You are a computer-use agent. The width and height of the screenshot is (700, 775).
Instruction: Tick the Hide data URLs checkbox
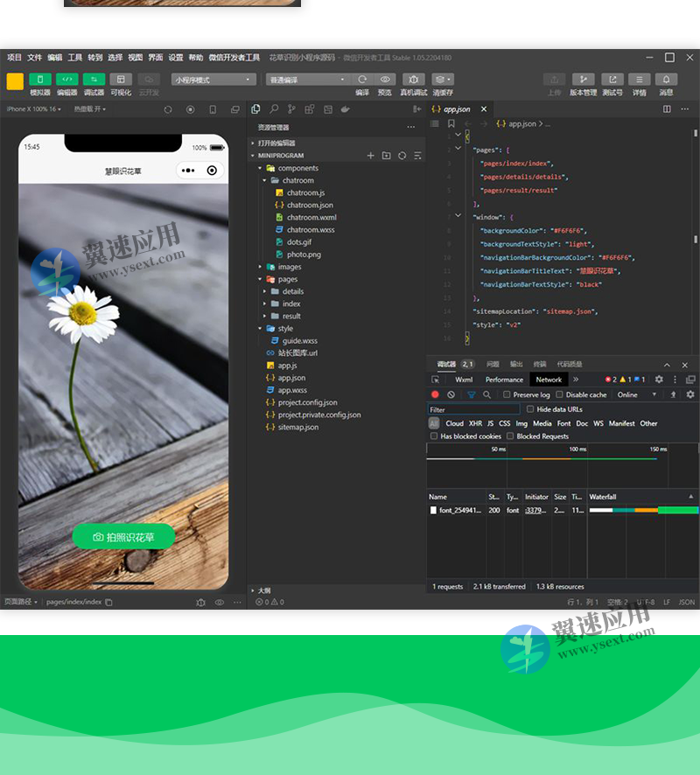point(530,409)
